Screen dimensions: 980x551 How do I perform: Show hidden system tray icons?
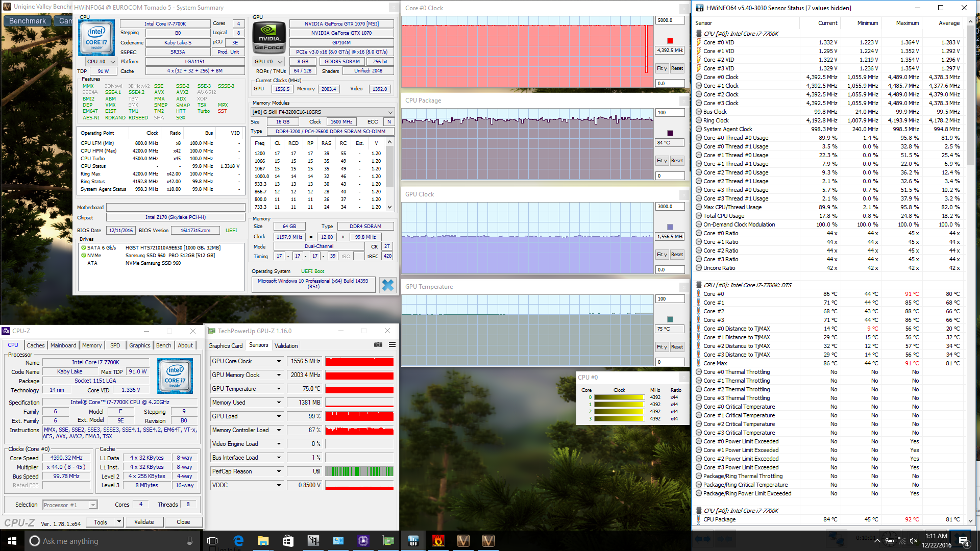click(x=877, y=541)
